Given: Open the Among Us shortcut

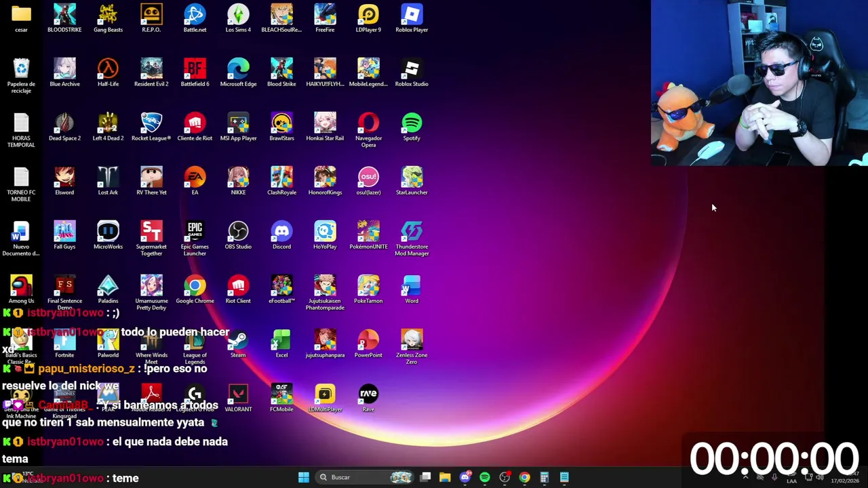Looking at the screenshot, I should (21, 289).
